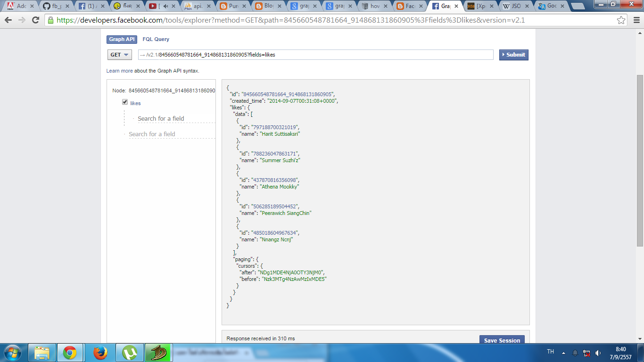Click the after cursor value NDg1MDE4NjA0OTY3NjM0

290,272
